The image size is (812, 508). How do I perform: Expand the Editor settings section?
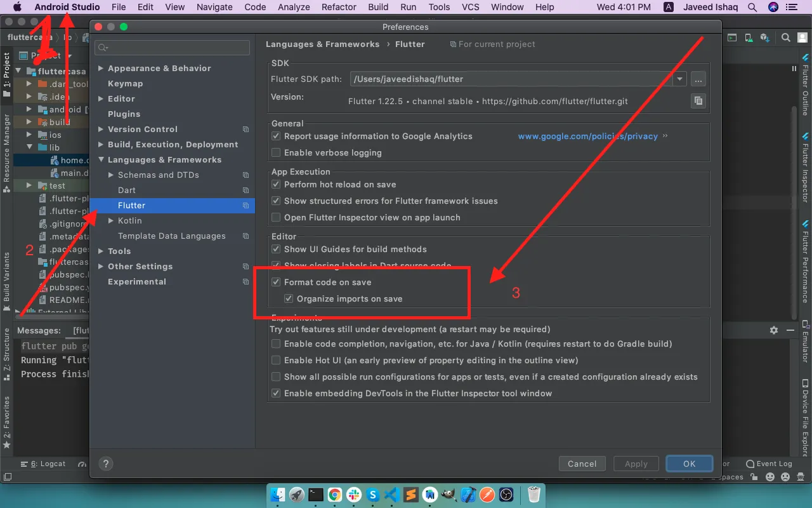101,99
